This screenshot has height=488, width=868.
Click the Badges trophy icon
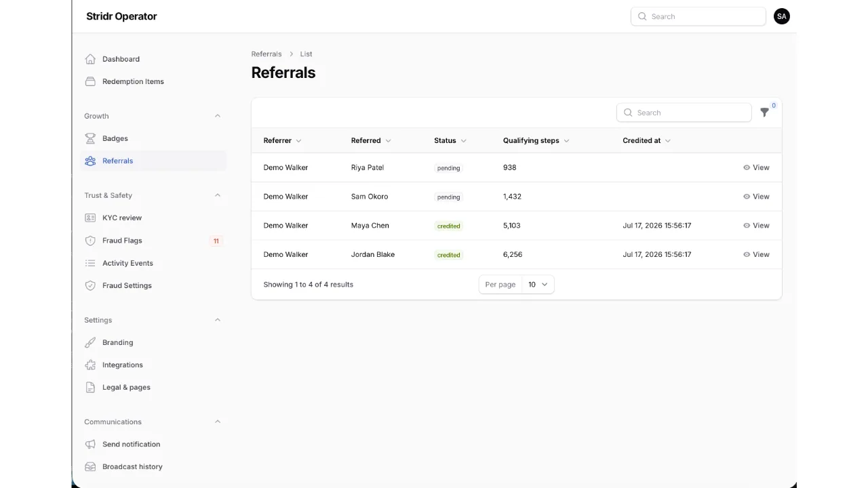90,138
